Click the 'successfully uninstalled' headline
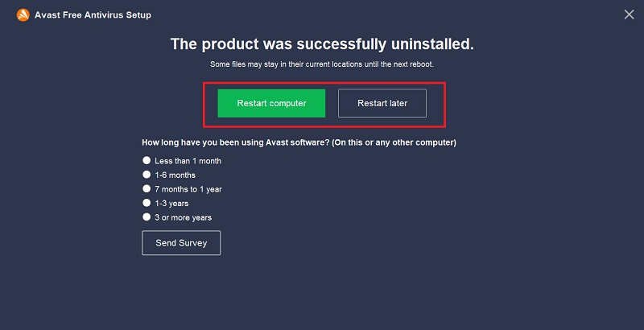 [322, 43]
